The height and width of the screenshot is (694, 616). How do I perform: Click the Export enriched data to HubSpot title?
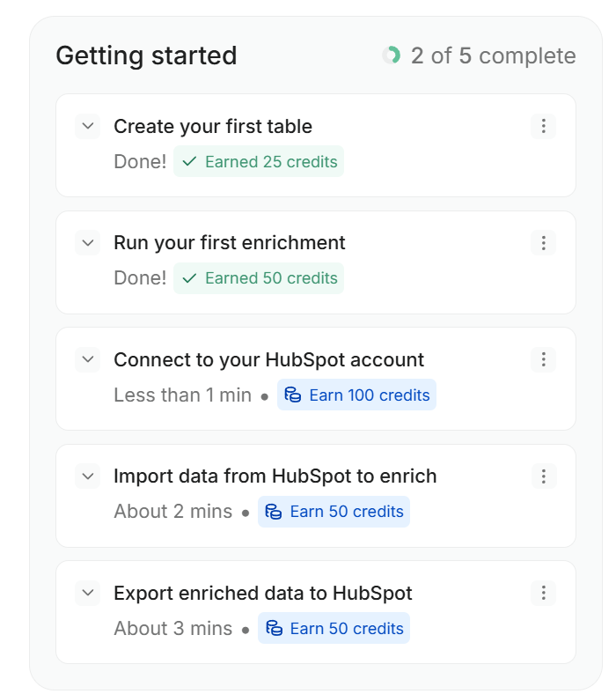[262, 593]
